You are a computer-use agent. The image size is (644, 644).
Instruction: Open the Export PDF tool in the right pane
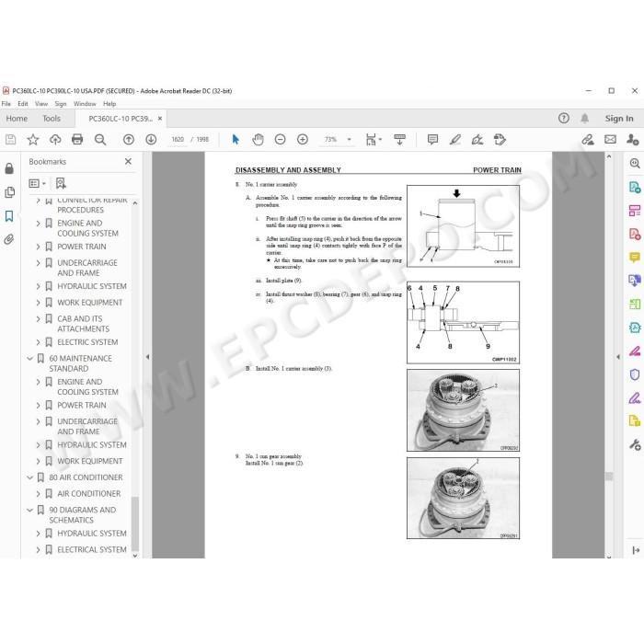point(635,188)
